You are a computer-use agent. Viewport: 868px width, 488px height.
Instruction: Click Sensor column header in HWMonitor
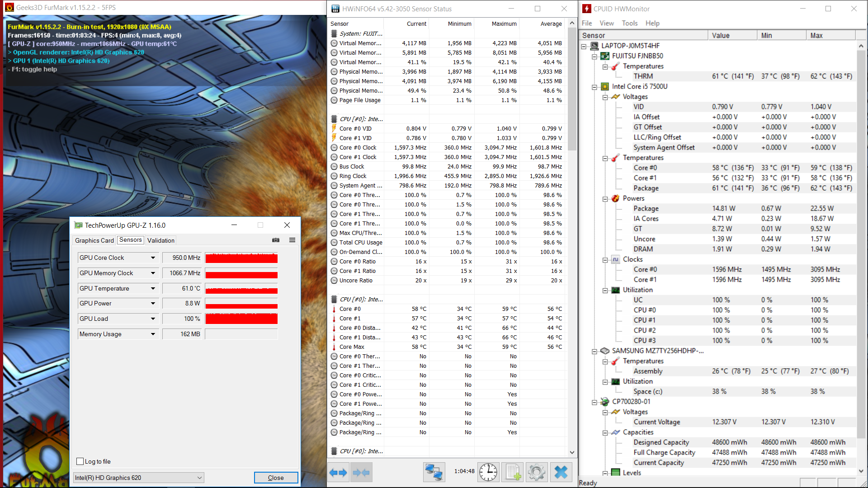tap(643, 35)
